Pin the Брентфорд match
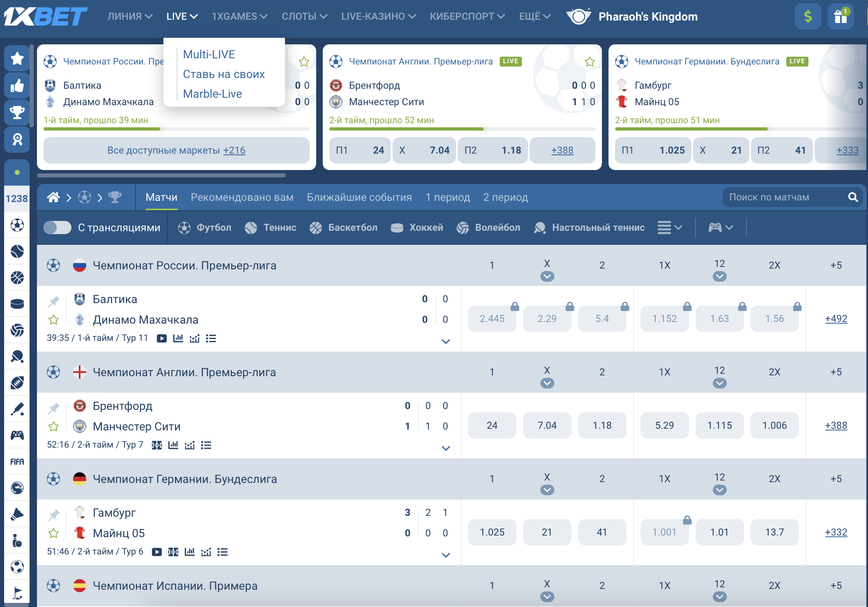The height and width of the screenshot is (607, 868). pyautogui.click(x=54, y=408)
